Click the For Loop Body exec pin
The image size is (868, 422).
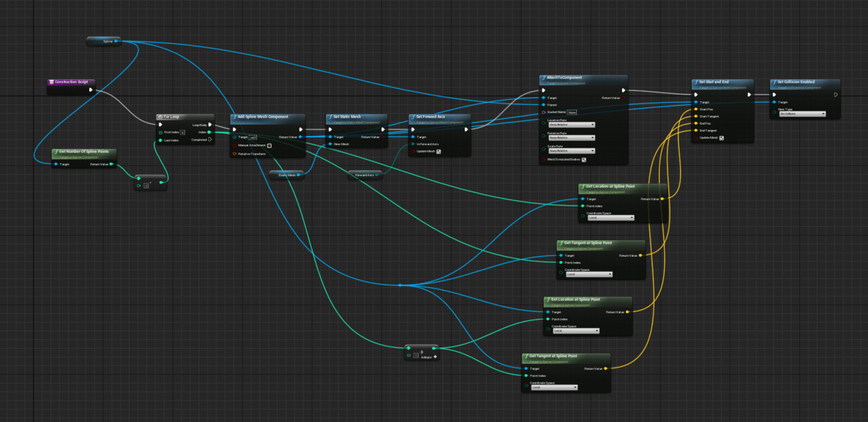(210, 125)
